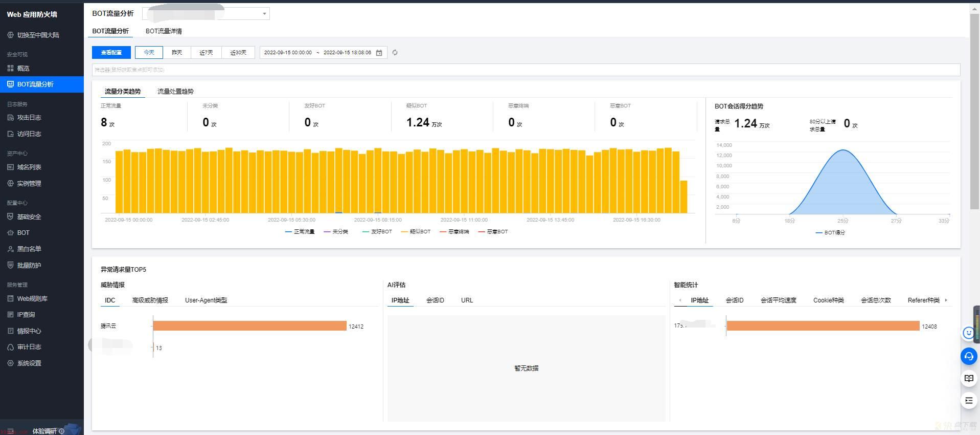Show previous 智能统计 tabs with the left arrow
Screen dimensions: 980x435
coord(680,300)
